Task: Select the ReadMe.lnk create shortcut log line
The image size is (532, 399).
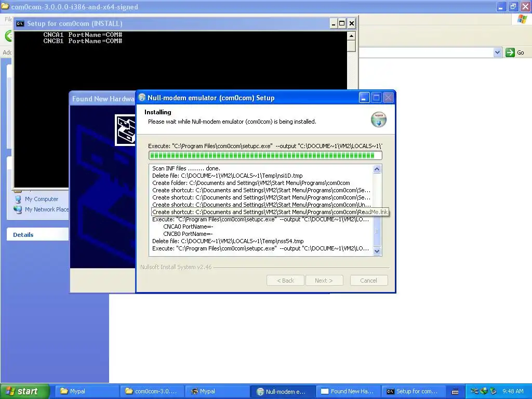Action: (x=270, y=212)
